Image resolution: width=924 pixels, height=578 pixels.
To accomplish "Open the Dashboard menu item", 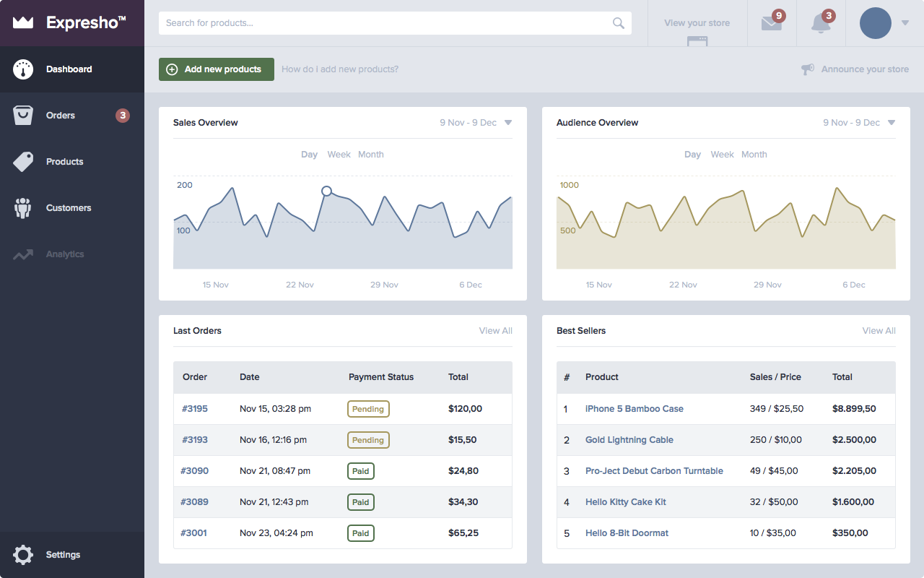I will (x=72, y=69).
